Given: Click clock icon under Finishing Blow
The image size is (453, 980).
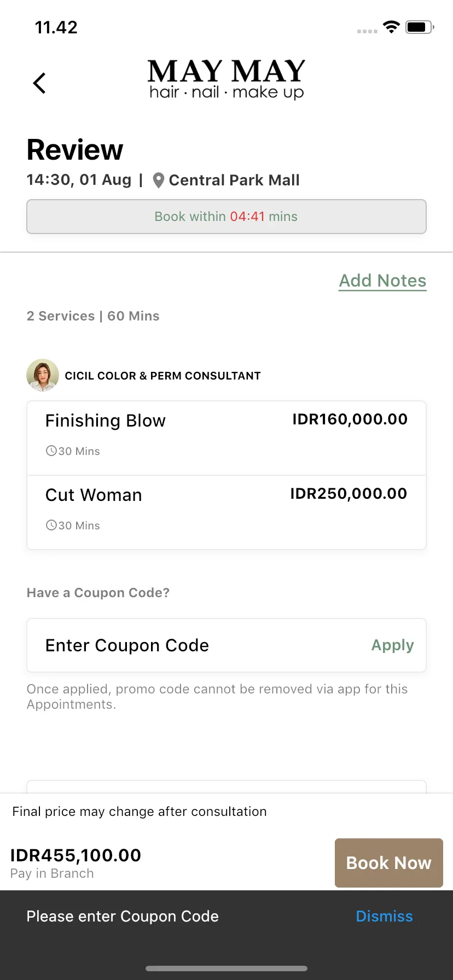Looking at the screenshot, I should (x=51, y=451).
